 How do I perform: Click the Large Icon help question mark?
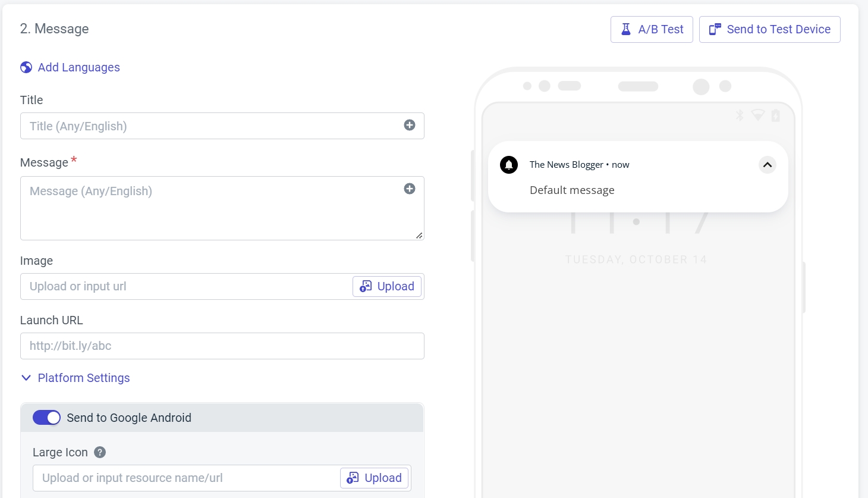(100, 452)
